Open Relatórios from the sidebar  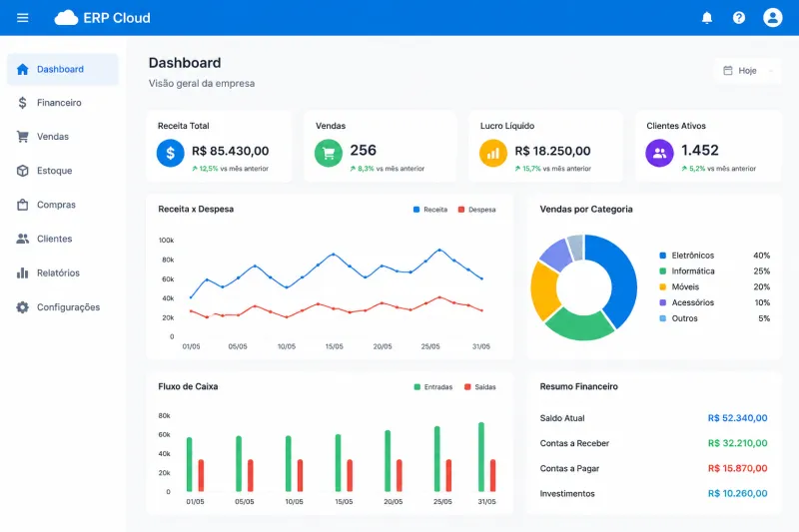tap(63, 272)
